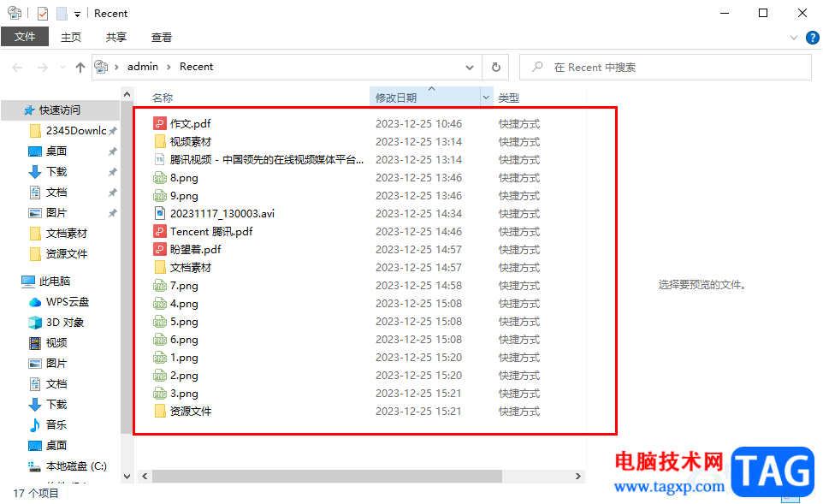
Task: Click the 腾讯视频 shortcut file icon
Action: click(160, 159)
